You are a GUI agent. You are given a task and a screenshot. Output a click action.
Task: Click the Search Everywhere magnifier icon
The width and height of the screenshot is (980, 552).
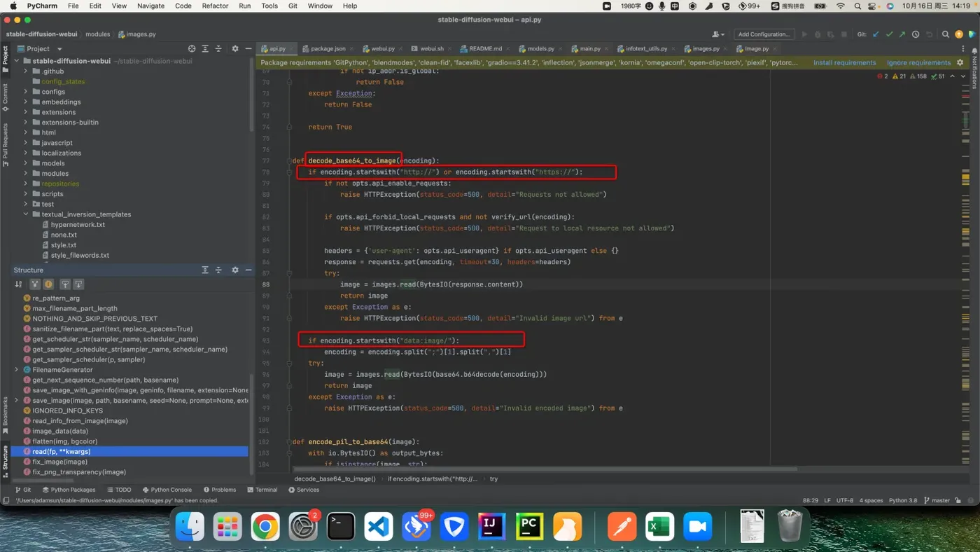coord(946,34)
